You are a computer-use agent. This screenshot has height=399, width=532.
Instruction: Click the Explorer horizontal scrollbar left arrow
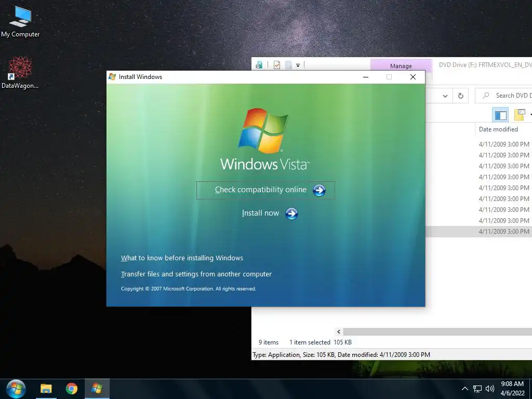coord(339,331)
